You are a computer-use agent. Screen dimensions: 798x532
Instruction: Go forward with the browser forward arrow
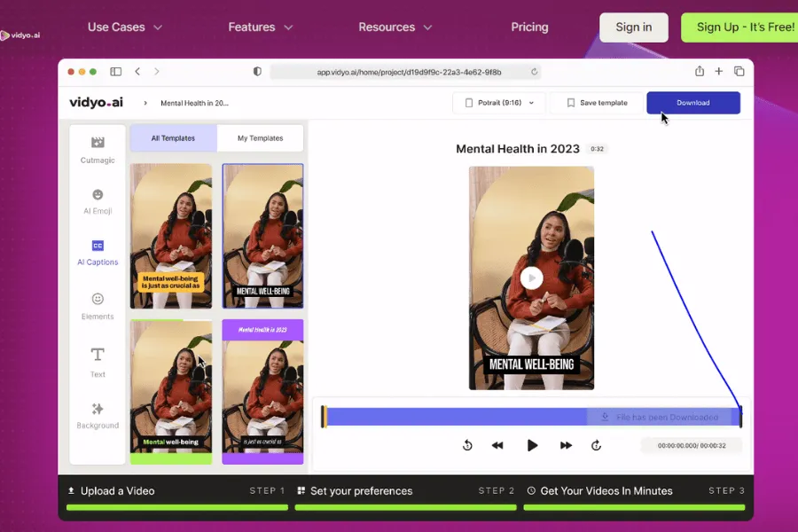(x=157, y=72)
